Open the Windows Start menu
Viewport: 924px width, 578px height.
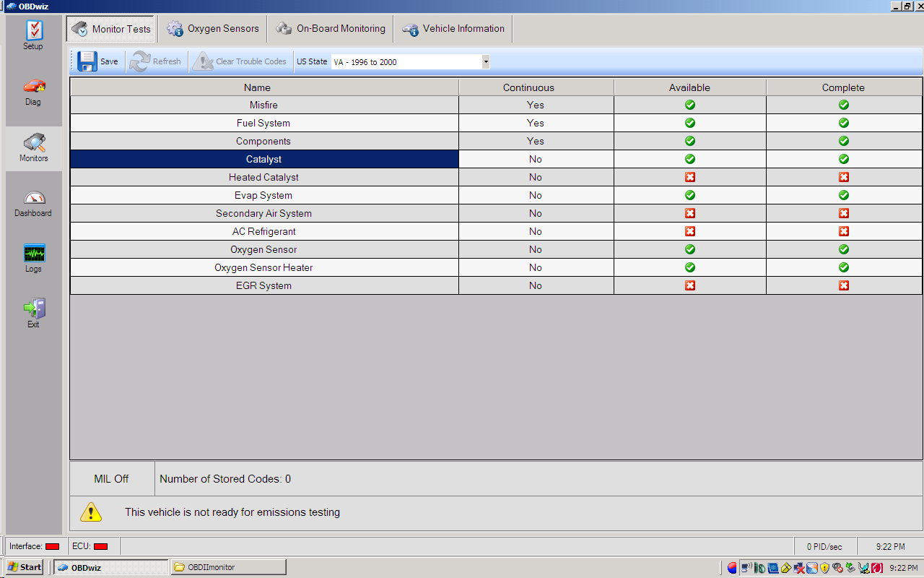(x=24, y=567)
